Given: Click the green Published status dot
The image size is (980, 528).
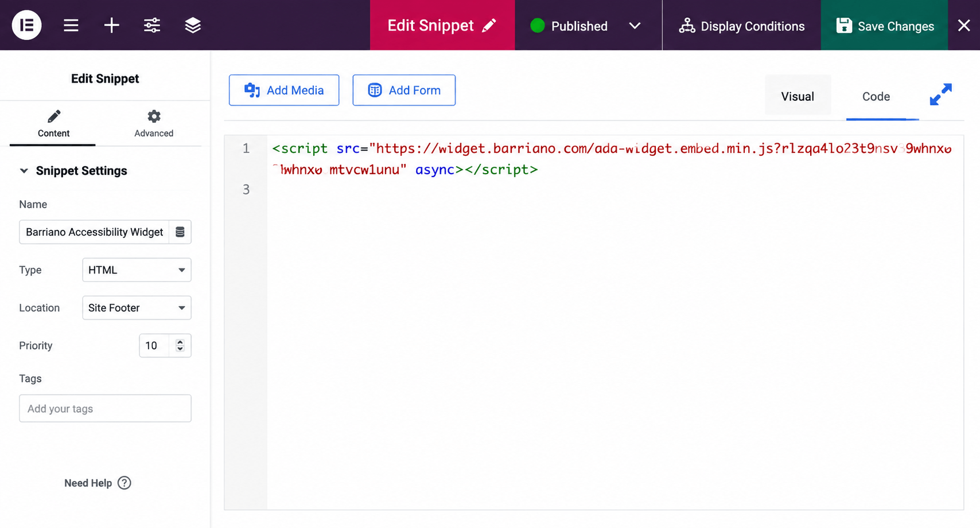Looking at the screenshot, I should pyautogui.click(x=538, y=26).
